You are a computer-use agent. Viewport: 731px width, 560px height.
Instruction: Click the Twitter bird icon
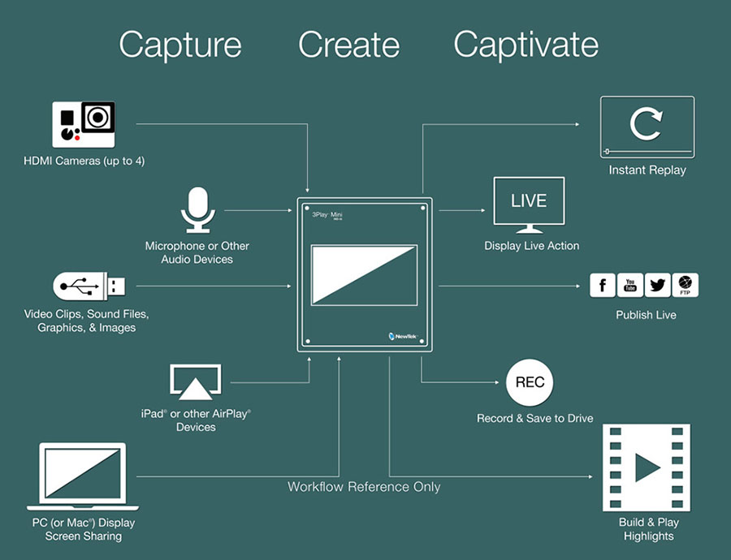(658, 285)
